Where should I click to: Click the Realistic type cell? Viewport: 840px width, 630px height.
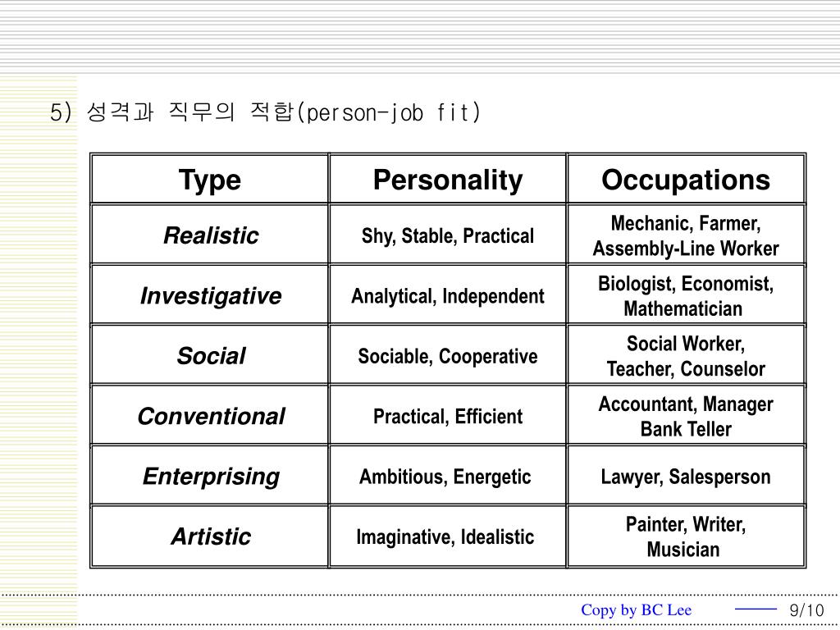click(210, 236)
